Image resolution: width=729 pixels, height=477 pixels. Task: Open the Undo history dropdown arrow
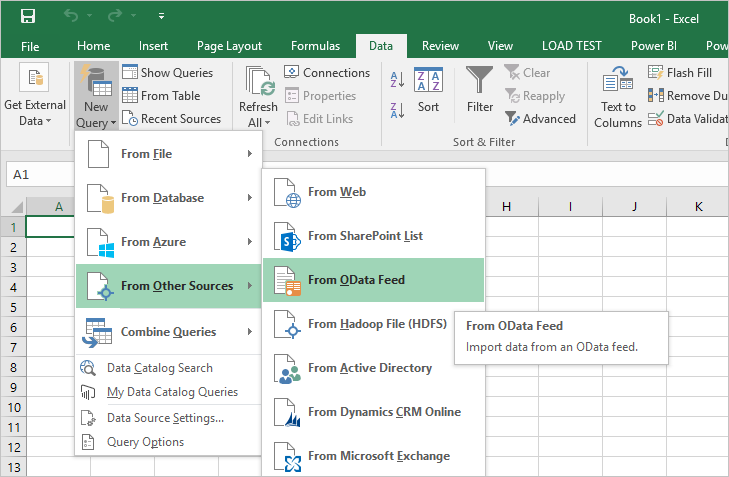(89, 16)
